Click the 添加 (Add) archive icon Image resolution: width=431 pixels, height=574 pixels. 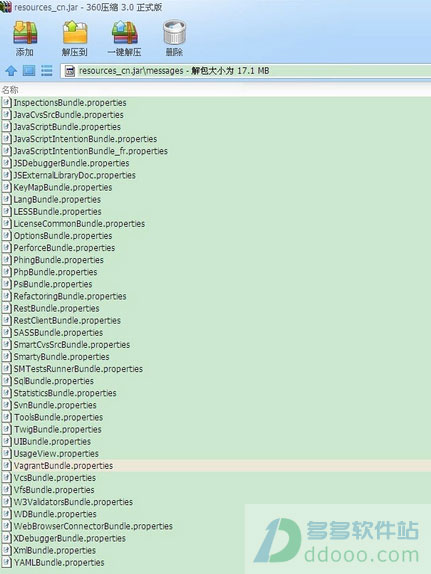25,33
